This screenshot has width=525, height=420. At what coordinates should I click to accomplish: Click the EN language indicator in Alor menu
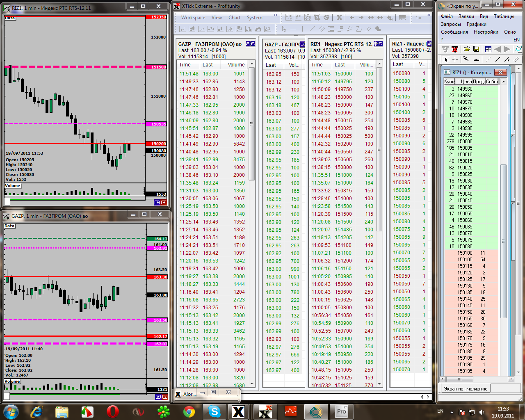pyautogui.click(x=516, y=40)
